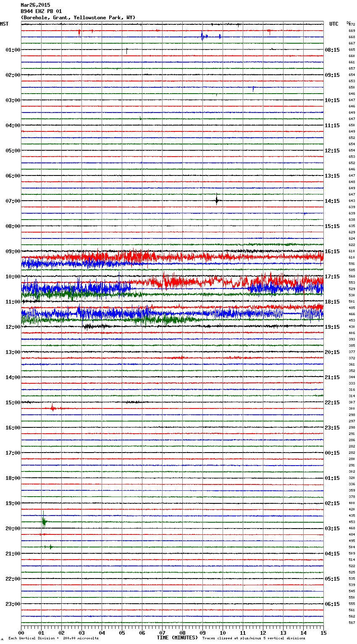Select the 17:00 MST time label
Image resolution: width=357 pixels, height=644 pixels.
pyautogui.click(x=13, y=453)
